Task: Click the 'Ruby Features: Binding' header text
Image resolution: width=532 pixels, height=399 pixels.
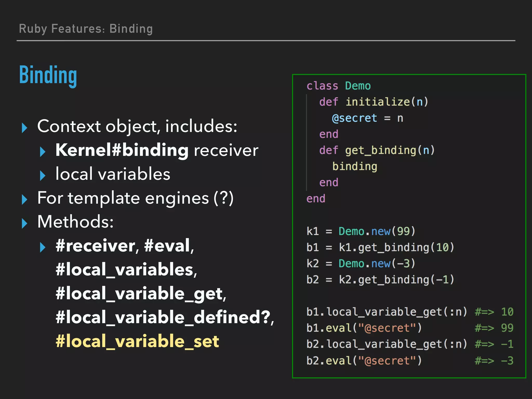Action: 86,29
